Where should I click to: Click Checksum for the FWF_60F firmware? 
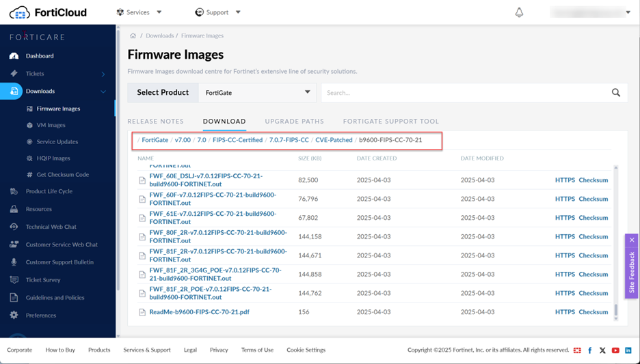click(593, 199)
